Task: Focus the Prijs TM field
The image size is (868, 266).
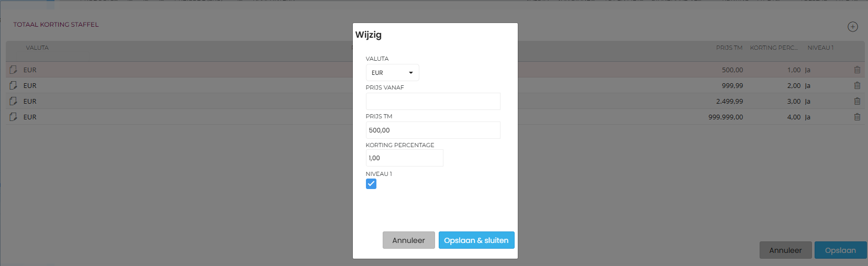Action: [x=433, y=130]
